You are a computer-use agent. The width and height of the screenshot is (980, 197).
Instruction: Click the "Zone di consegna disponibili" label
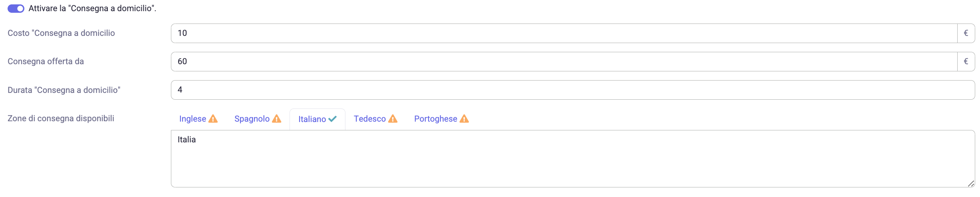[61, 118]
